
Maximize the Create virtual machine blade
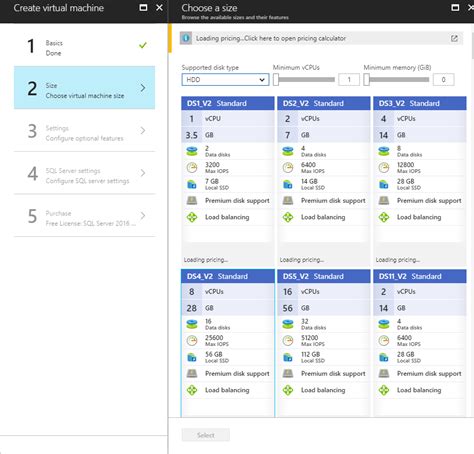143,7
